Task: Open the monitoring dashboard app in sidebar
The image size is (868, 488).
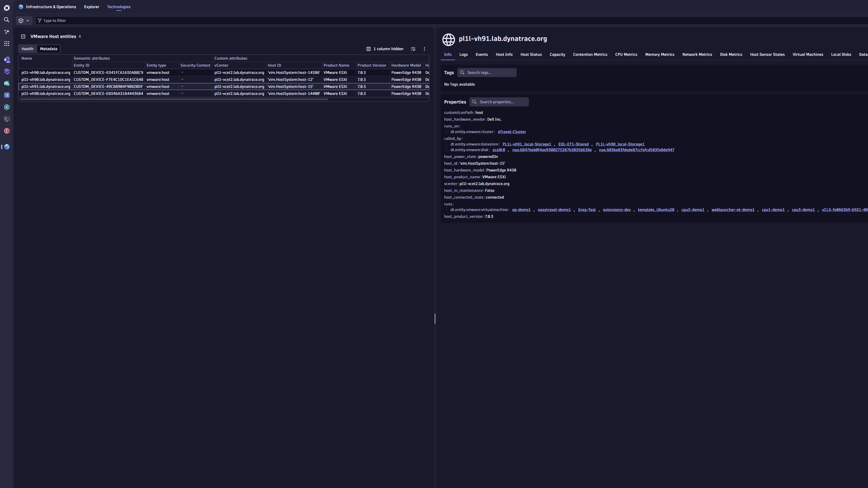Action: tap(6, 119)
